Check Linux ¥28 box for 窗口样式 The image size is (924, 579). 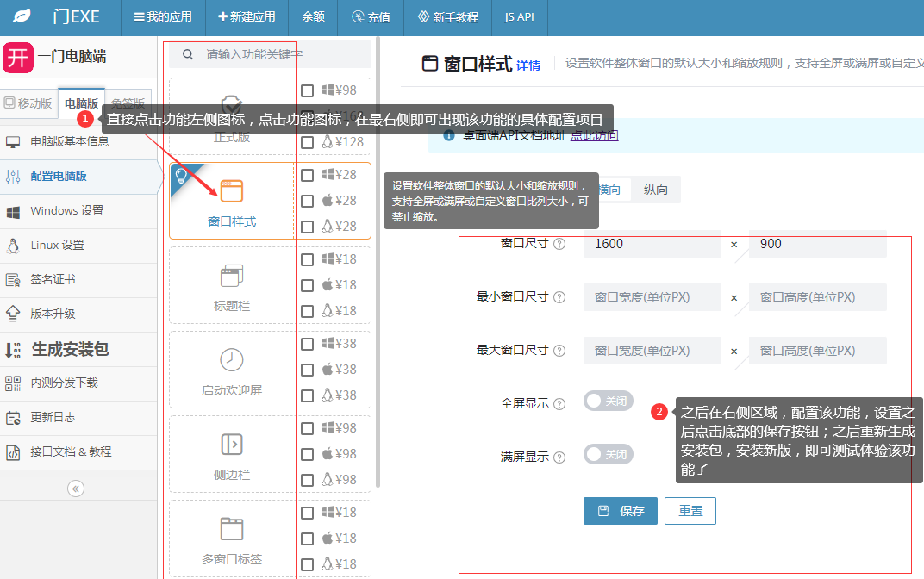coord(307,227)
